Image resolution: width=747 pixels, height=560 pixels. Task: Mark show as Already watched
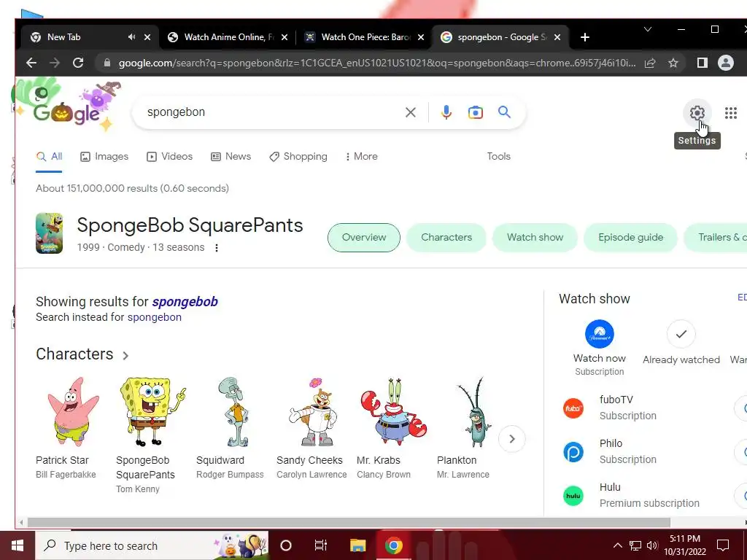click(681, 334)
